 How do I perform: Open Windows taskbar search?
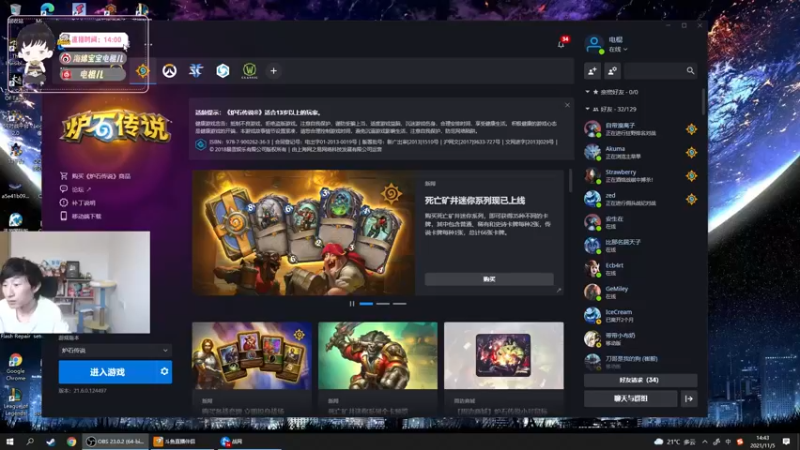click(x=30, y=441)
